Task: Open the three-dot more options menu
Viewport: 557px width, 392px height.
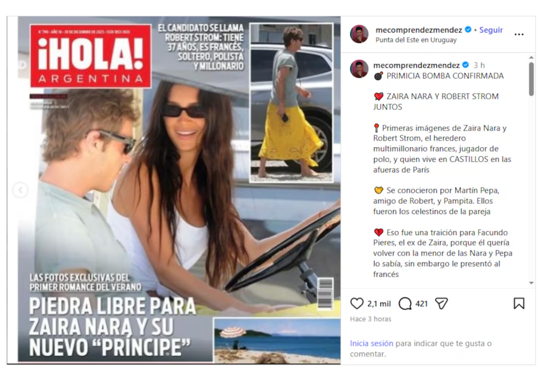Action: 518,34
